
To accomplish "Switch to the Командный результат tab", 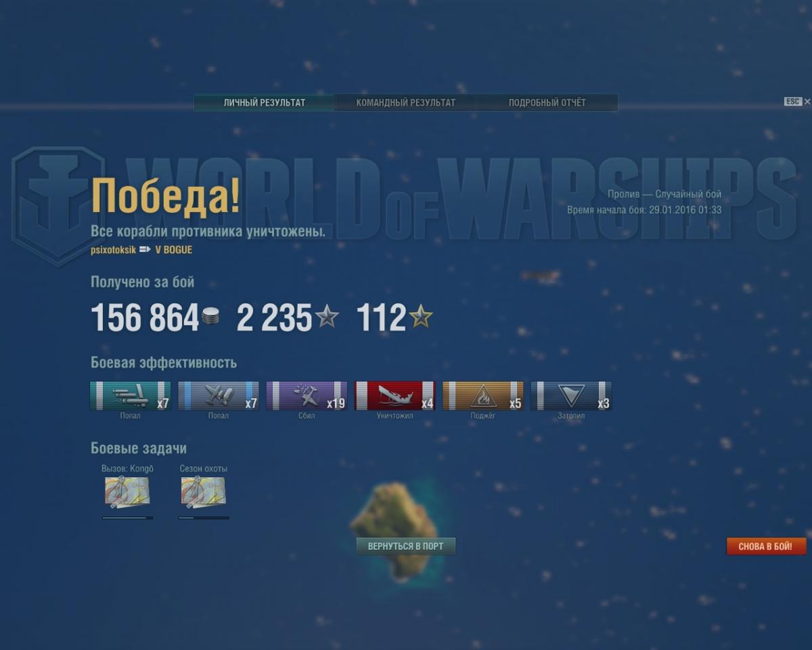I will (x=406, y=103).
